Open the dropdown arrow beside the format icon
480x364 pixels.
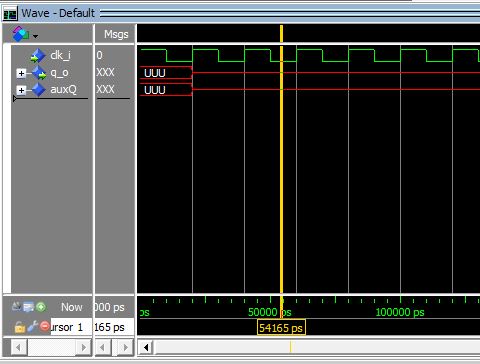point(35,36)
